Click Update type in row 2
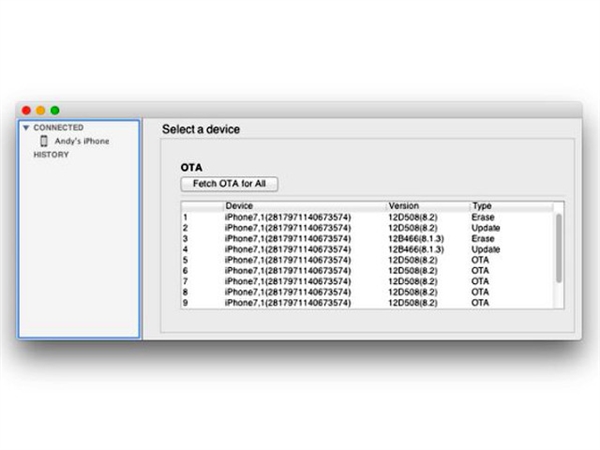600x450 pixels. [x=486, y=228]
